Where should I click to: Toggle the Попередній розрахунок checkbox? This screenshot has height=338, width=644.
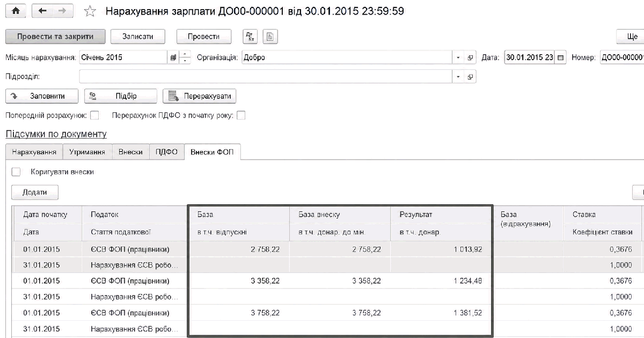(95, 115)
